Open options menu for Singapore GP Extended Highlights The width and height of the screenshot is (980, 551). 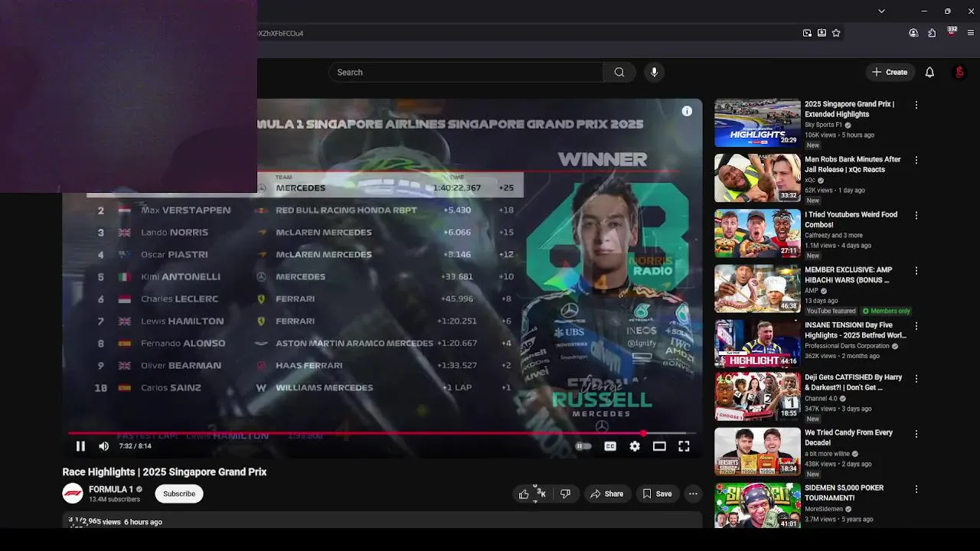(x=916, y=105)
